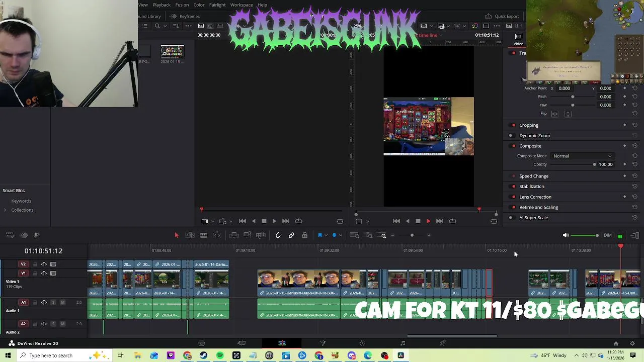Toggle timeline Snapping magnet icon
644x362 pixels.
[x=278, y=235]
